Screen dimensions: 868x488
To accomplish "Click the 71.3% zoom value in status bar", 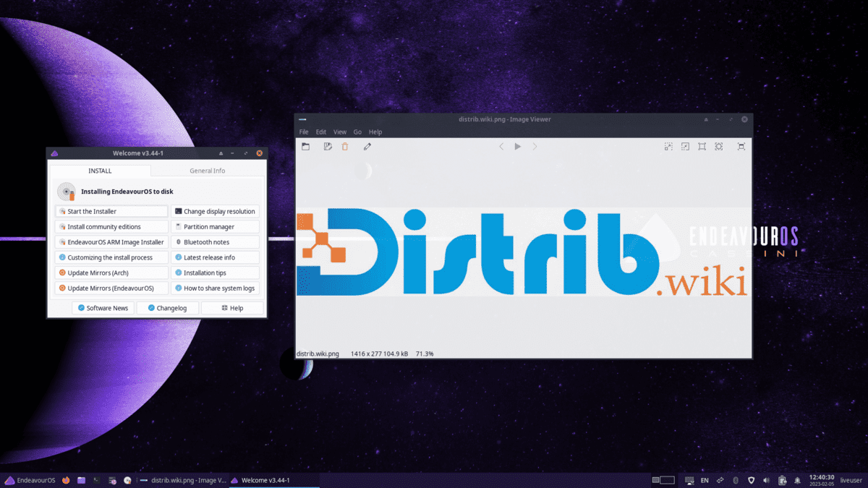I will [x=425, y=354].
